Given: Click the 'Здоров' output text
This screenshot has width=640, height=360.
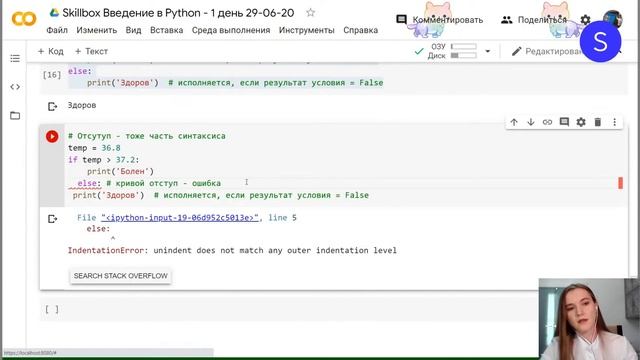Looking at the screenshot, I should pyautogui.click(x=82, y=105).
